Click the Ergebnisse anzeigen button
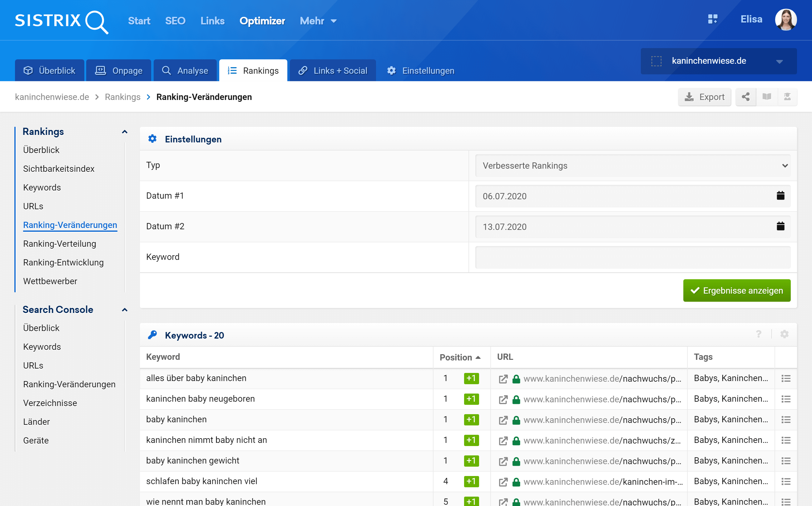The width and height of the screenshot is (812, 506). tap(736, 290)
